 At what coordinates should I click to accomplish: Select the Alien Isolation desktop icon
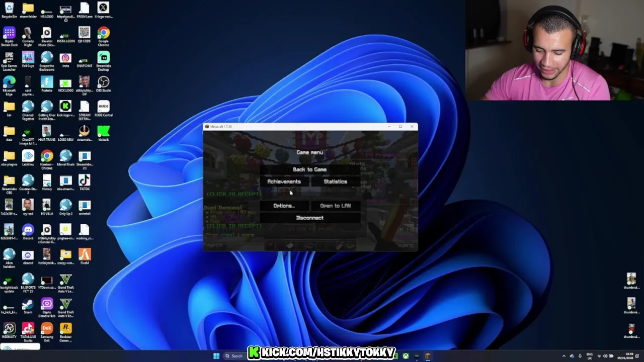pos(9,258)
